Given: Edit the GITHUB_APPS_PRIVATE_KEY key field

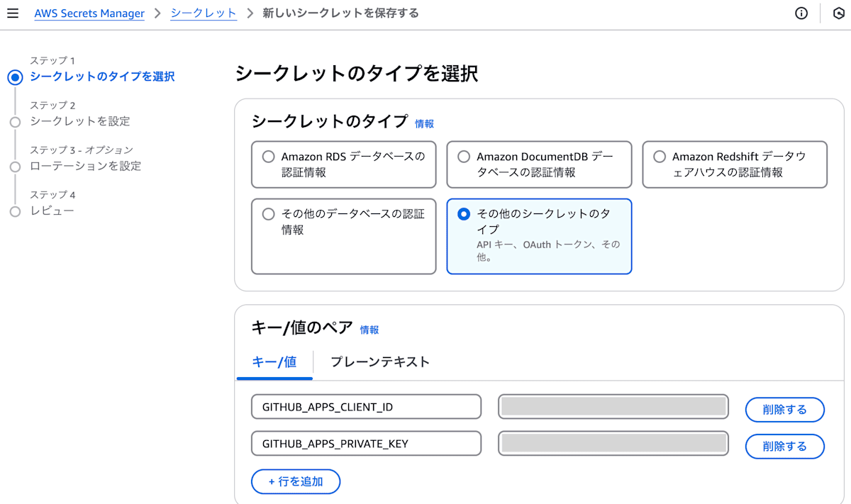Looking at the screenshot, I should tap(366, 444).
